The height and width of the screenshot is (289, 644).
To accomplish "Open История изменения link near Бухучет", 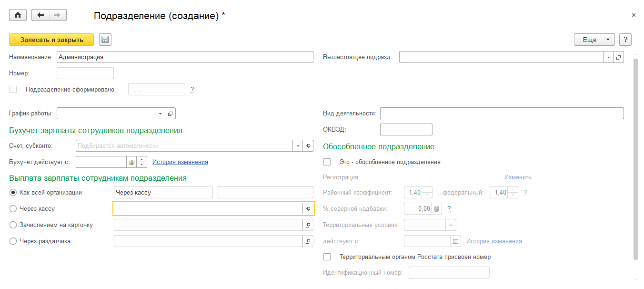I will click(180, 162).
